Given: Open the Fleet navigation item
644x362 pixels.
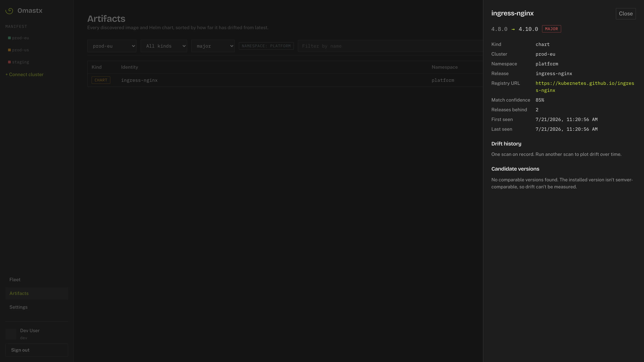Looking at the screenshot, I should [x=37, y=280].
